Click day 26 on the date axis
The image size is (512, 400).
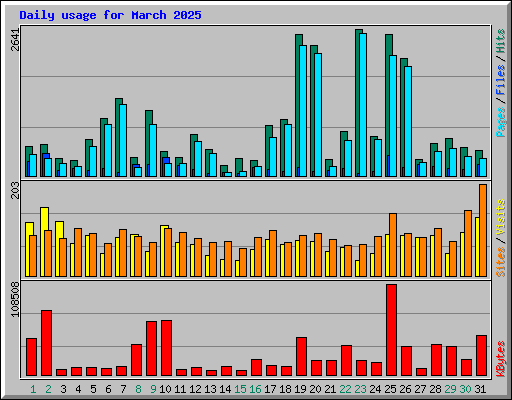(x=405, y=389)
